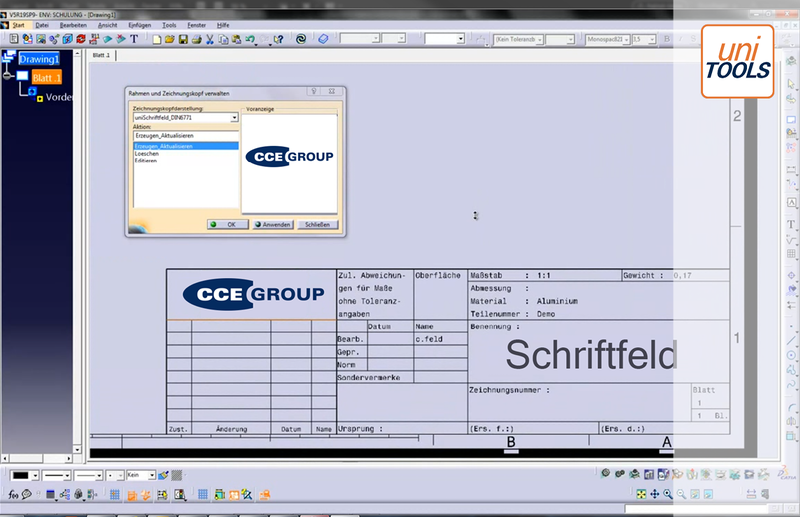Open the Fenster menu

coord(196,25)
